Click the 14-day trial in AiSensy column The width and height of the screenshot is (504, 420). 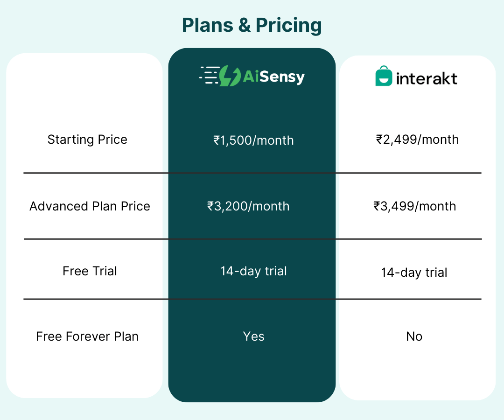pos(253,271)
